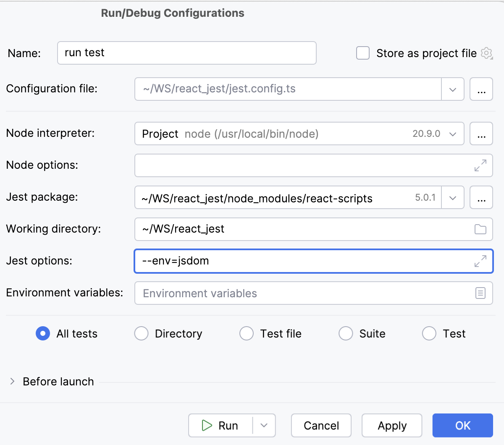Select the Directory test scope
The height and width of the screenshot is (445, 504).
(x=141, y=333)
